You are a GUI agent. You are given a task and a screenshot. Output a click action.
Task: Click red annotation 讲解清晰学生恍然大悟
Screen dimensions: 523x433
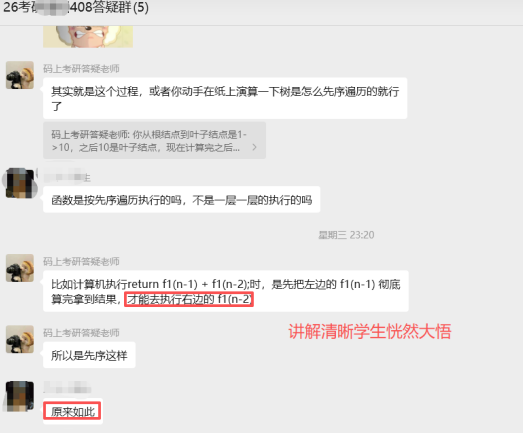pyautogui.click(x=370, y=331)
